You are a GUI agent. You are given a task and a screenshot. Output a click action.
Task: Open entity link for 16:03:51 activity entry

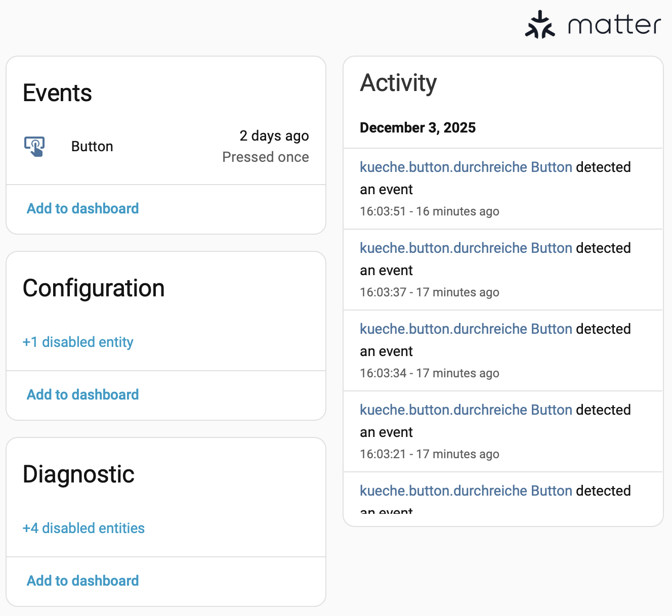coord(466,167)
